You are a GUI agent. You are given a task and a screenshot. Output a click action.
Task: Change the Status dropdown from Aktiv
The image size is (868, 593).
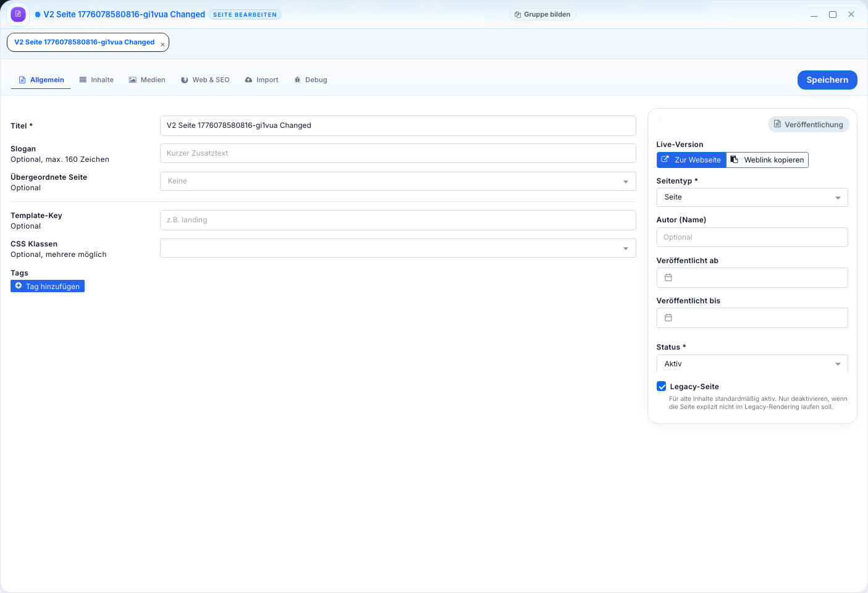pyautogui.click(x=751, y=364)
